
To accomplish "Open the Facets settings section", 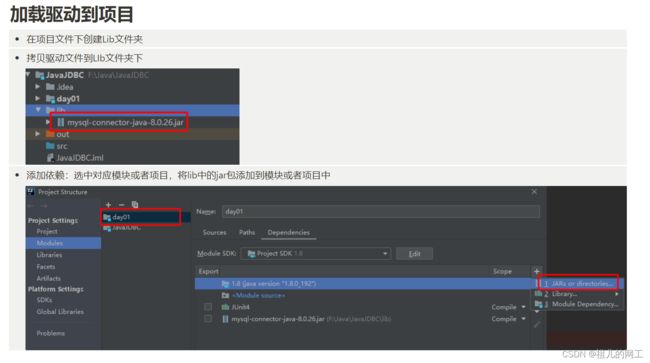I will click(46, 267).
